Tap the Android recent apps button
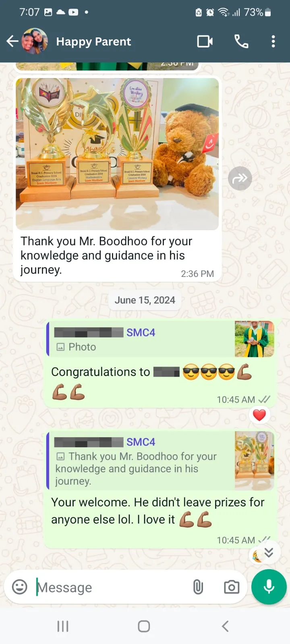The image size is (290, 644). (63, 626)
